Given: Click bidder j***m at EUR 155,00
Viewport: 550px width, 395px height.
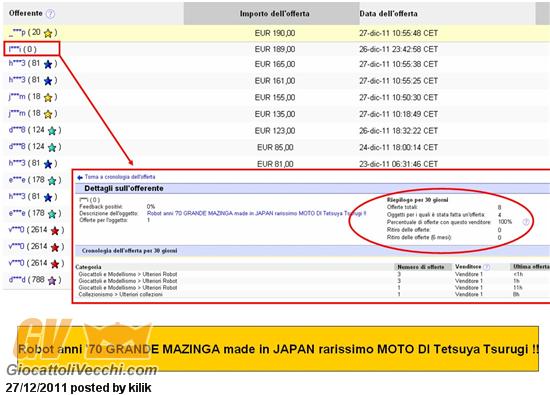Looking at the screenshot, I should (17, 97).
